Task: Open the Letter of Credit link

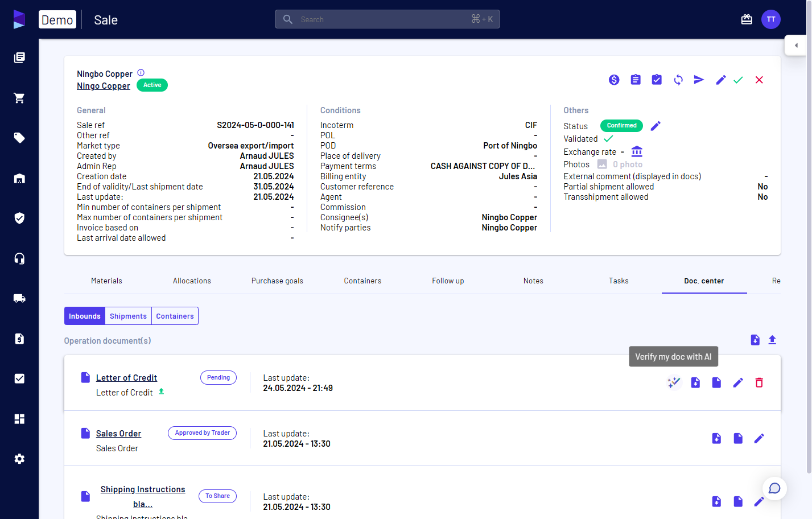Action: 126,378
